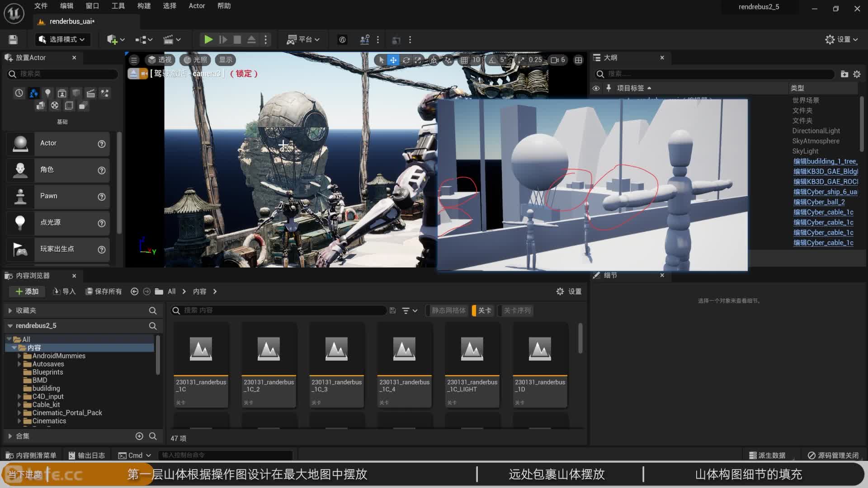Expand the 收藏夹 favorites section
The width and height of the screenshot is (868, 488).
click(10, 310)
